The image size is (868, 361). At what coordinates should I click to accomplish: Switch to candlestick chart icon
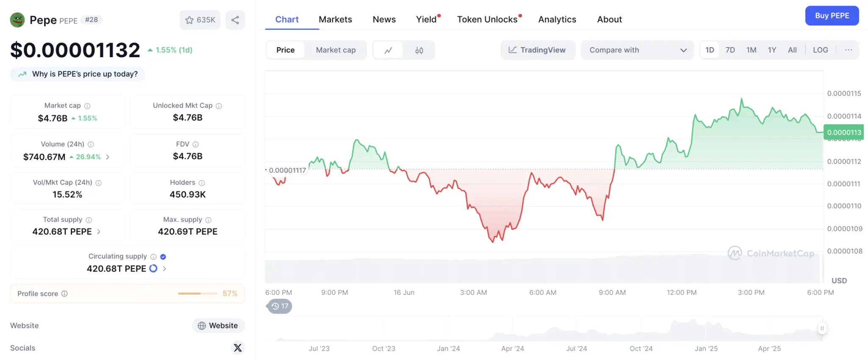419,50
